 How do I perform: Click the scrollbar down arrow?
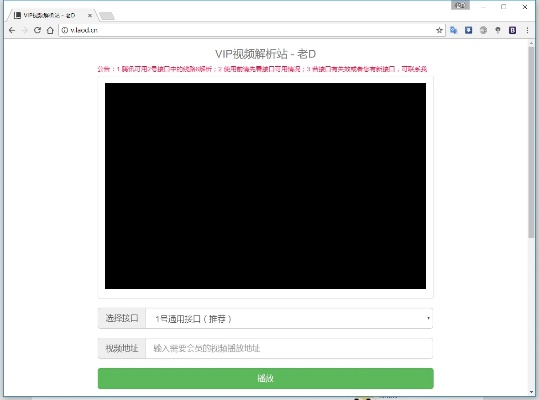531,392
